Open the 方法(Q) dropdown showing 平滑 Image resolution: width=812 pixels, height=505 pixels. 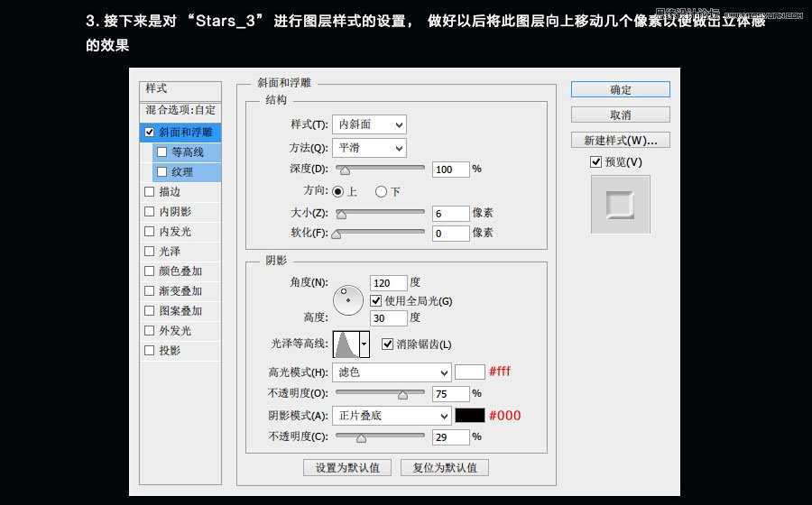tap(369, 148)
